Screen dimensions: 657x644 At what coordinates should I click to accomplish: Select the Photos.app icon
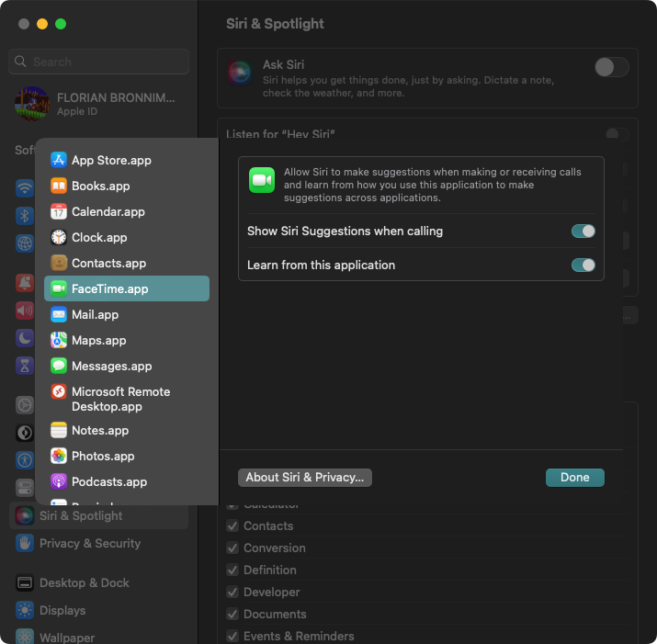click(59, 456)
